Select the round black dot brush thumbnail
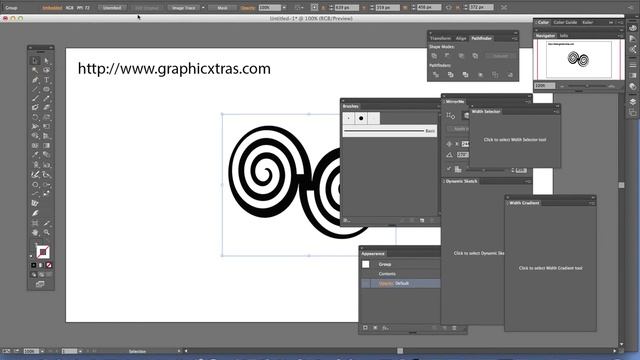The image size is (640, 360). tap(361, 118)
